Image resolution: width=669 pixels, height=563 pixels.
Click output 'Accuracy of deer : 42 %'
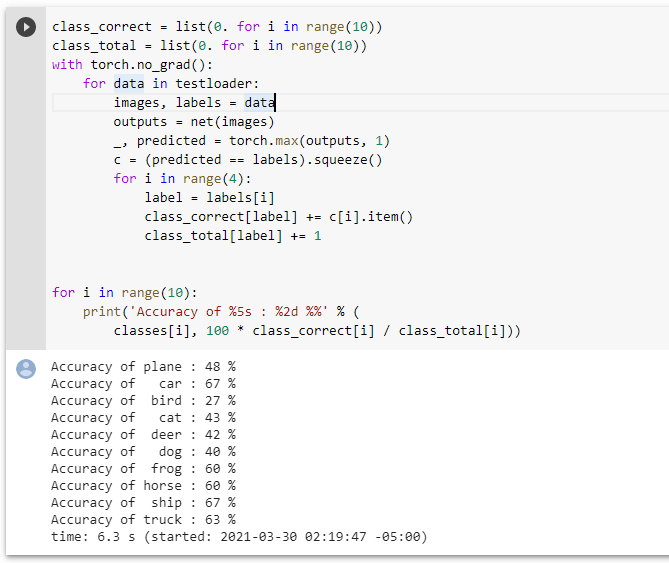(x=143, y=435)
